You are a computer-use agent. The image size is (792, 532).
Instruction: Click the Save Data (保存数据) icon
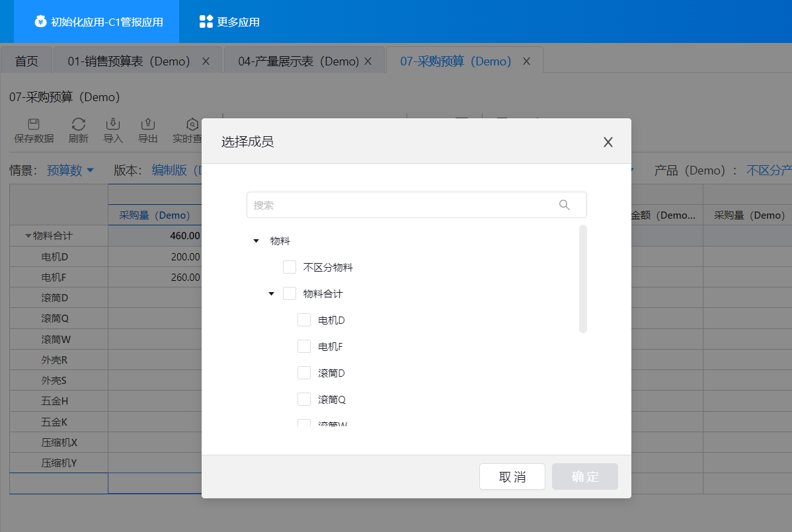pos(34,124)
